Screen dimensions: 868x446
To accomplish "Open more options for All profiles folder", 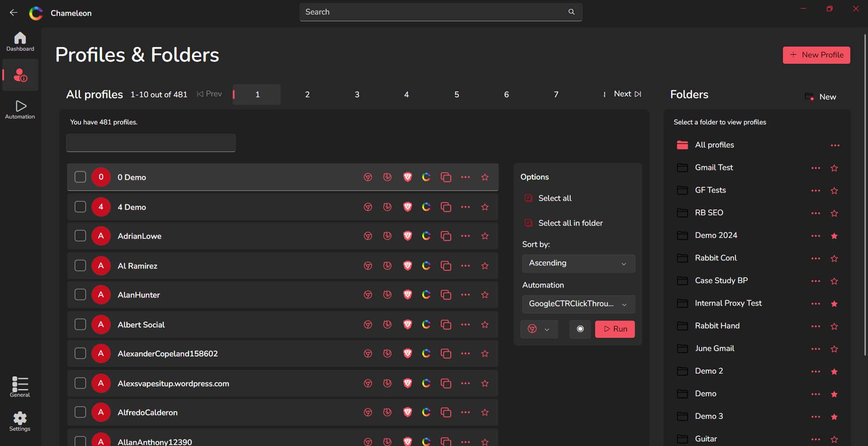I will [835, 145].
